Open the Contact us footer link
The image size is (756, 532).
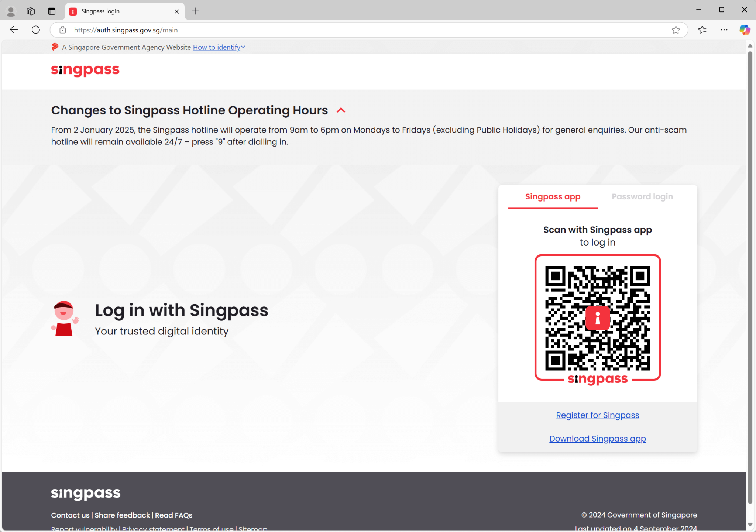point(70,515)
